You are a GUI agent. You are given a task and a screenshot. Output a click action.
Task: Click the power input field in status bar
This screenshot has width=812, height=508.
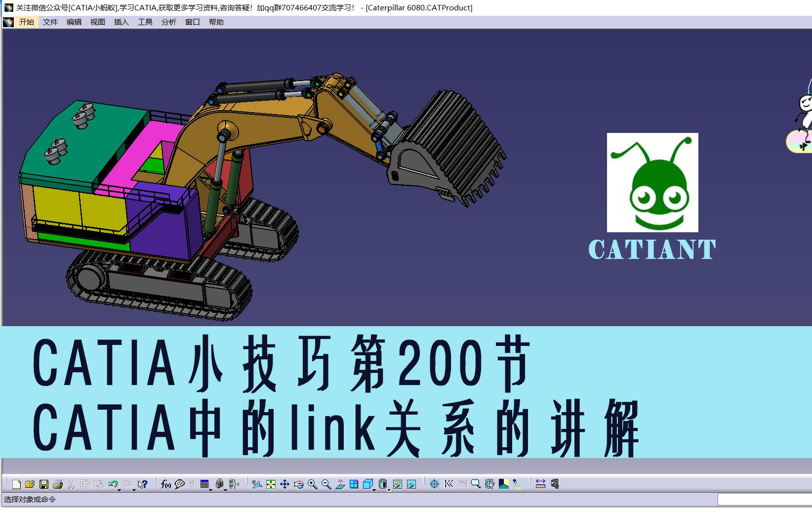(765, 500)
